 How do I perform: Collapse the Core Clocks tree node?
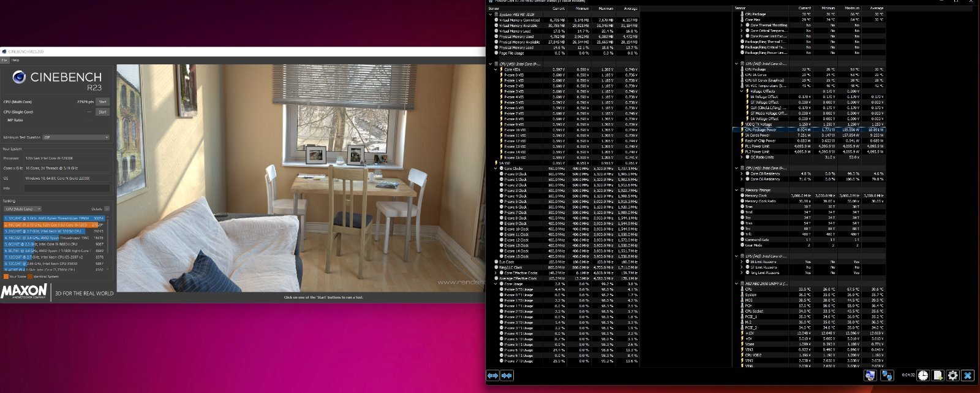click(x=496, y=168)
